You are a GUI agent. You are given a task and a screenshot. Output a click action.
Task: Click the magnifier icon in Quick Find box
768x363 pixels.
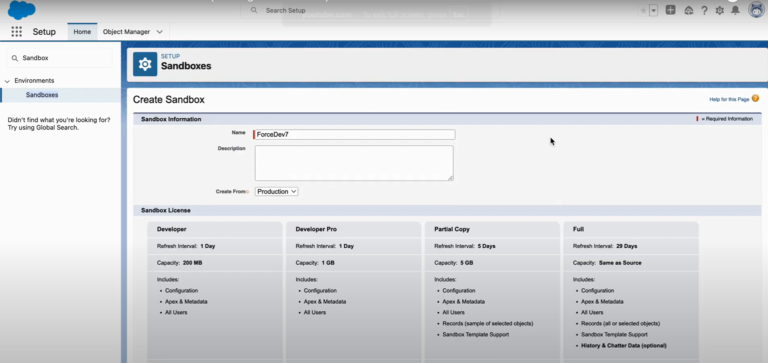pos(15,58)
